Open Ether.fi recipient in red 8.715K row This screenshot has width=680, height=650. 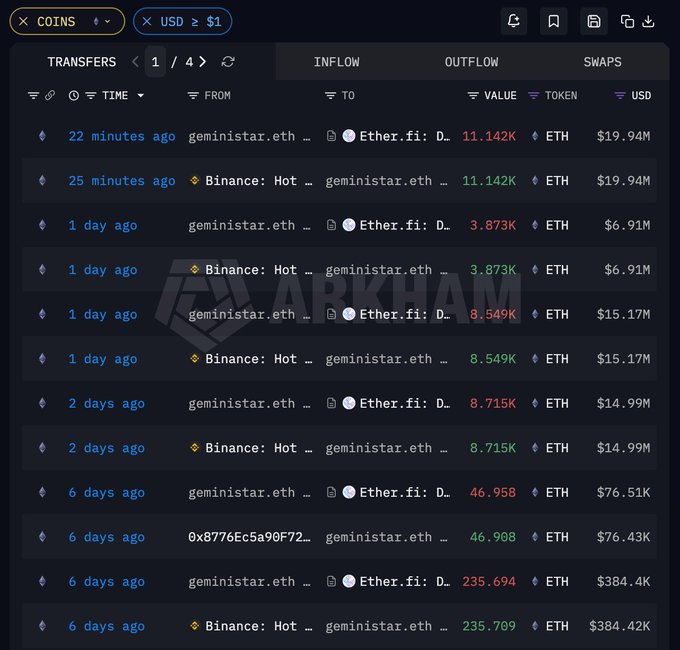coord(405,404)
